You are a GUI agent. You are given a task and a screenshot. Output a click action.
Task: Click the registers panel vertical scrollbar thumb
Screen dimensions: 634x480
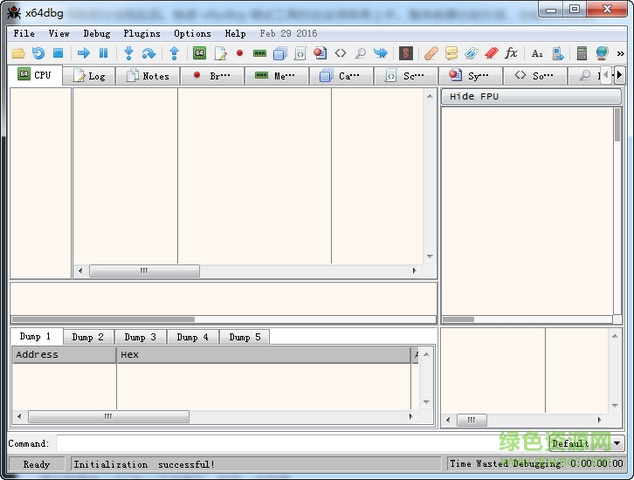pyautogui.click(x=617, y=125)
